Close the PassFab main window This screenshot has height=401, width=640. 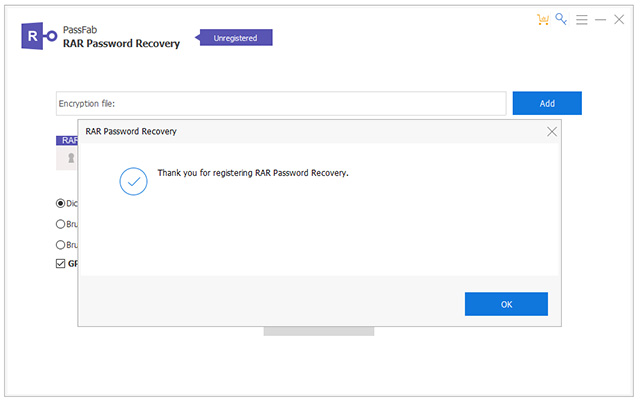click(x=619, y=19)
